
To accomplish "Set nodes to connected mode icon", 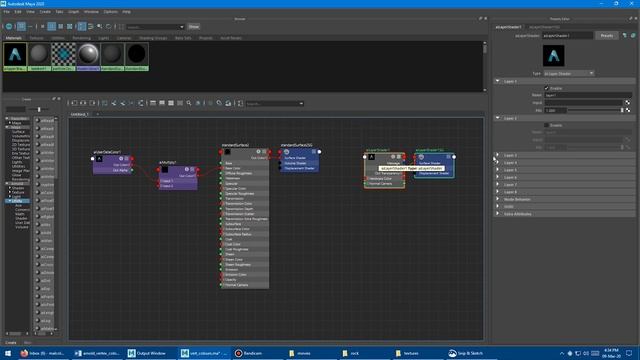I will [162, 103].
